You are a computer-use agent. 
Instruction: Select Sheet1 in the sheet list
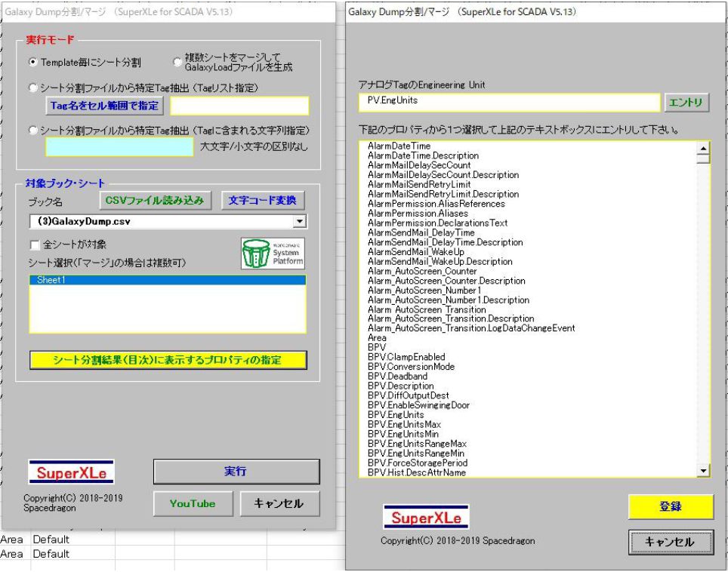click(168, 280)
